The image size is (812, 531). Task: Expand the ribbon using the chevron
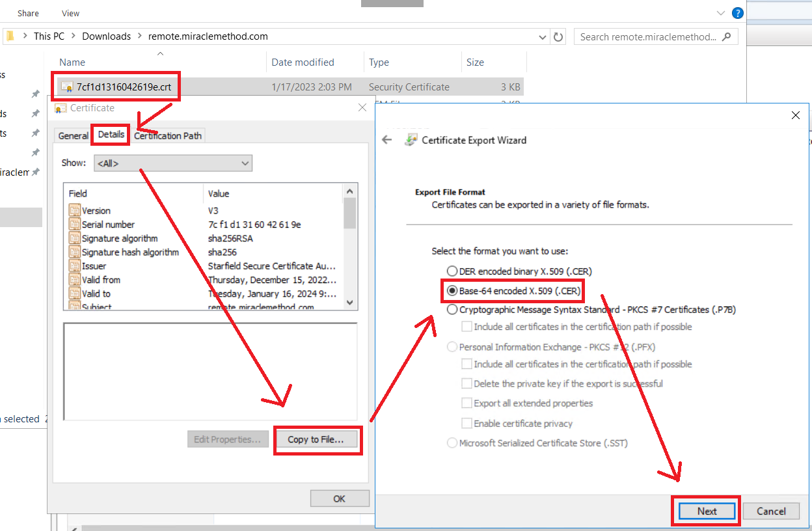[720, 13]
